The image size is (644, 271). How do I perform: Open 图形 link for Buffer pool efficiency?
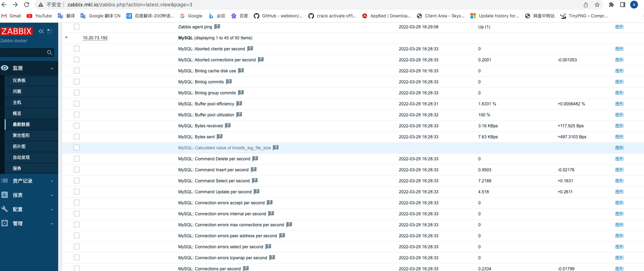click(620, 104)
